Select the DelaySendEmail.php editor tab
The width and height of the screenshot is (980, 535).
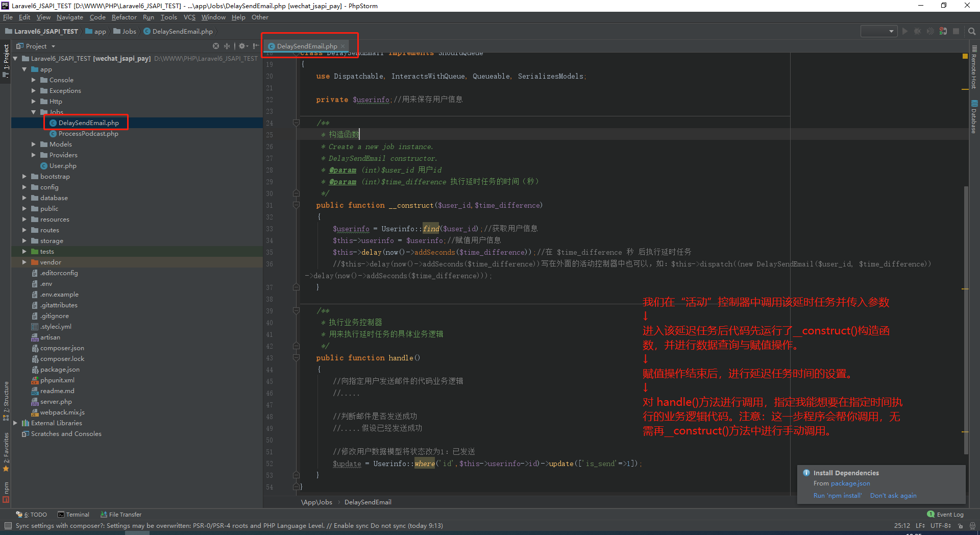click(307, 46)
